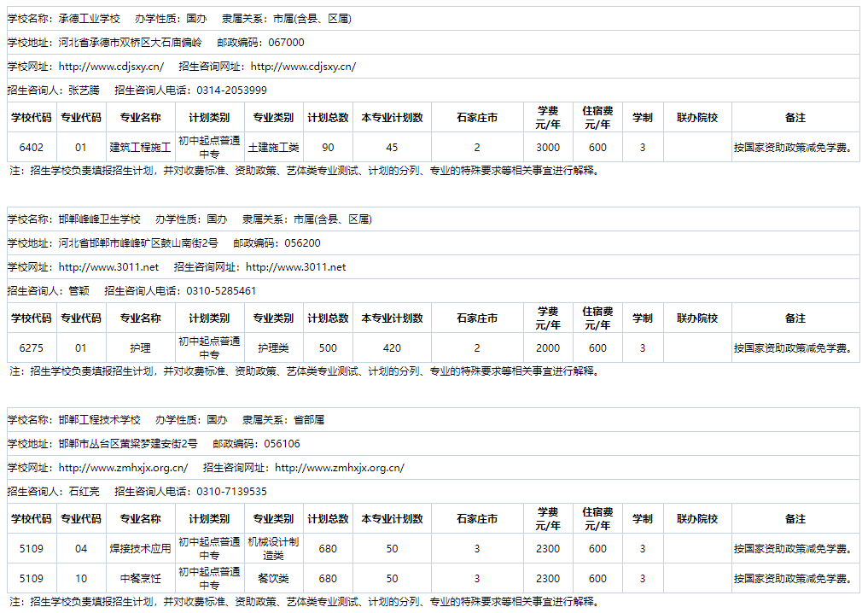Click the 学校代码 header in the 邯郸工程技术学校 table
The image size is (868, 613).
(x=31, y=518)
